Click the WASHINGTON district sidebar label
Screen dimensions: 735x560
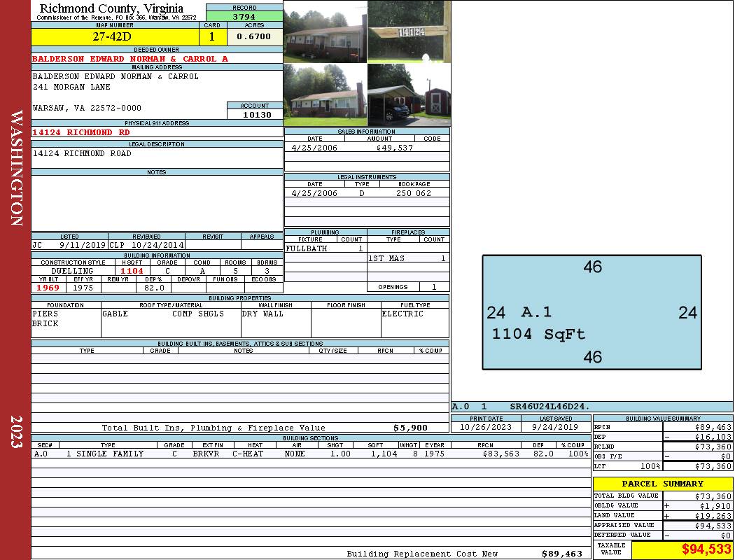16,168
